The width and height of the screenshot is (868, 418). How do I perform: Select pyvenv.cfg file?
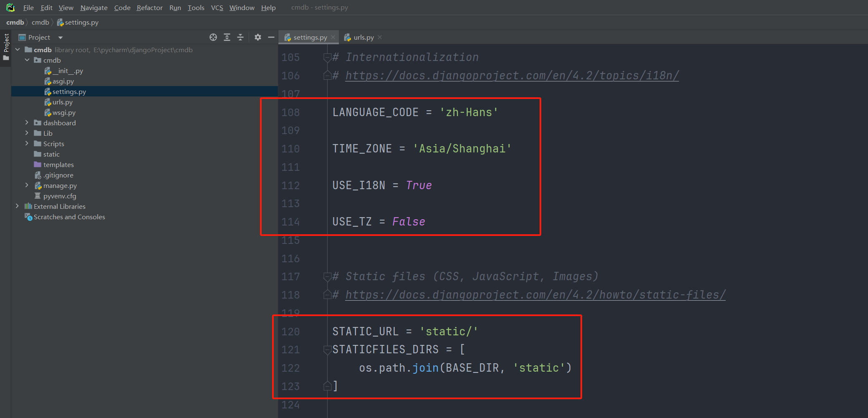[55, 196]
